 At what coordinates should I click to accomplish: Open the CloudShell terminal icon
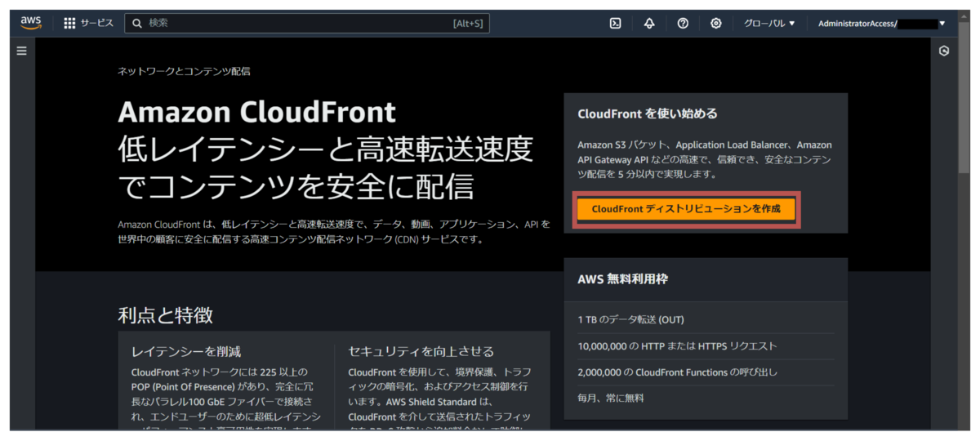click(616, 23)
